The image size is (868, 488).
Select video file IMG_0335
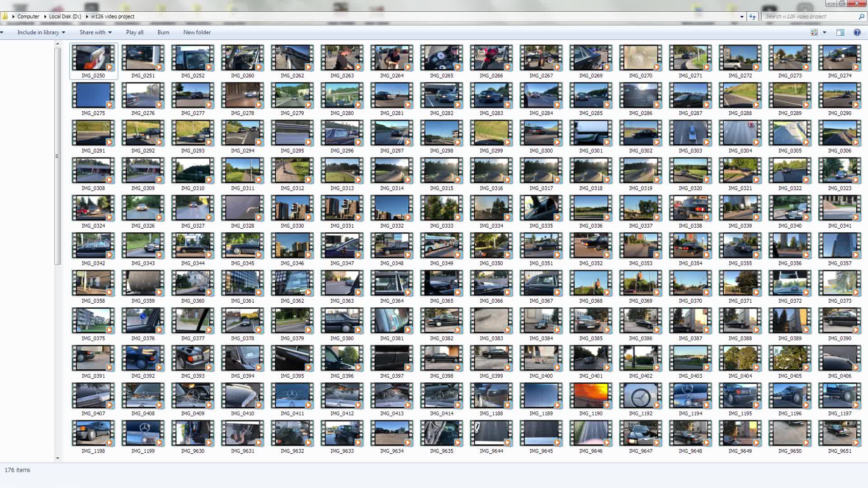pyautogui.click(x=541, y=211)
